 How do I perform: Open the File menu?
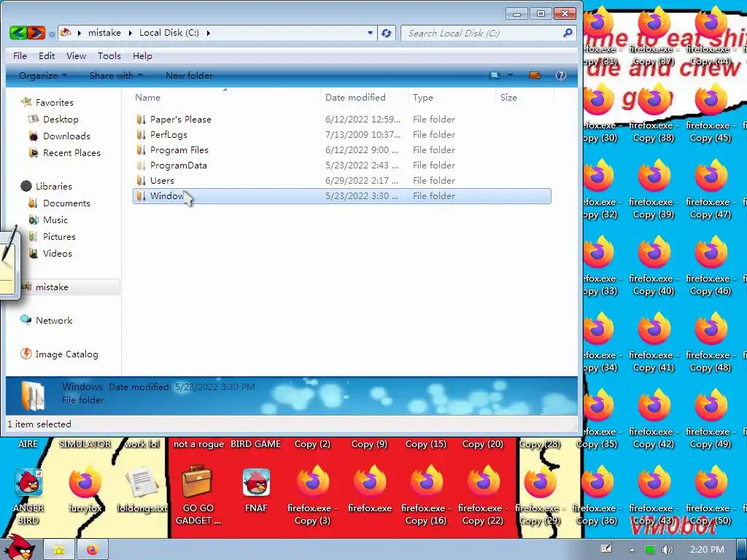[x=20, y=55]
